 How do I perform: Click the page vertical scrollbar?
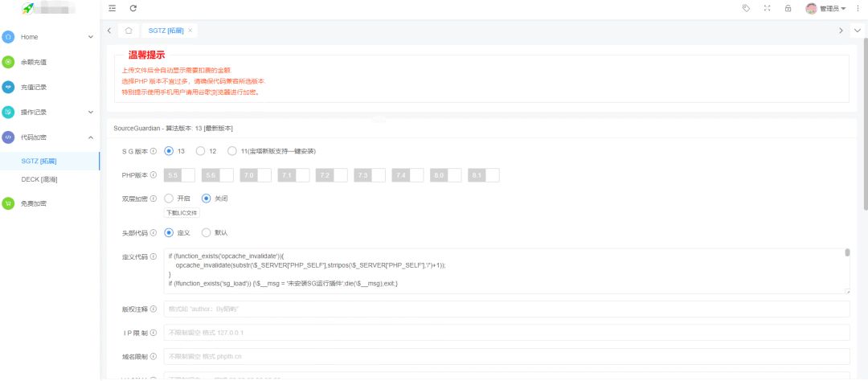point(866,124)
